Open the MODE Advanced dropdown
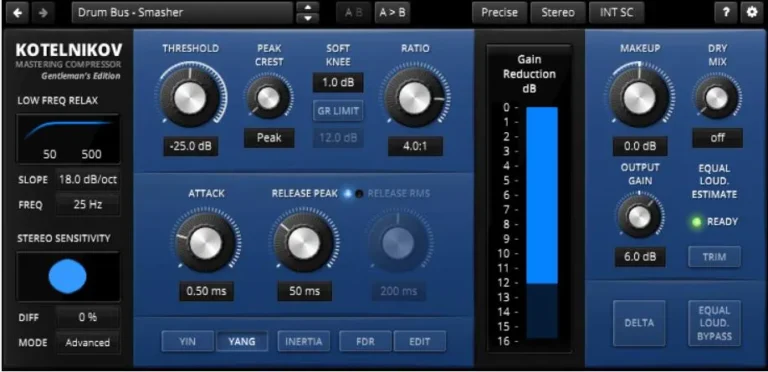768x372 pixels. [88, 343]
